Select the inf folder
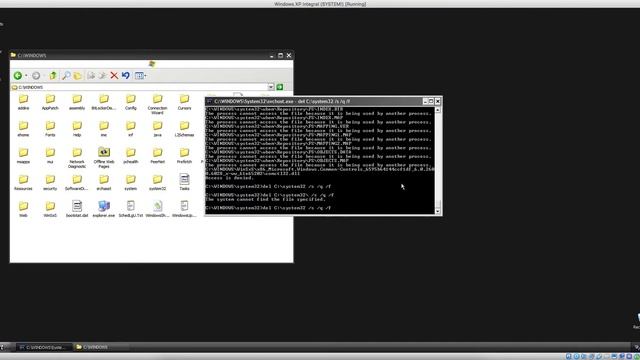This screenshot has height=360, width=640. (131, 129)
